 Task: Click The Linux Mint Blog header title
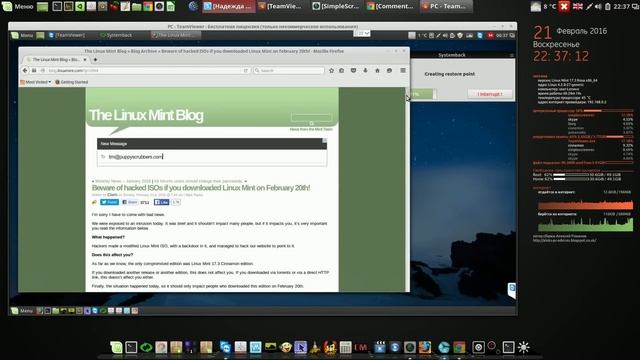point(146,115)
